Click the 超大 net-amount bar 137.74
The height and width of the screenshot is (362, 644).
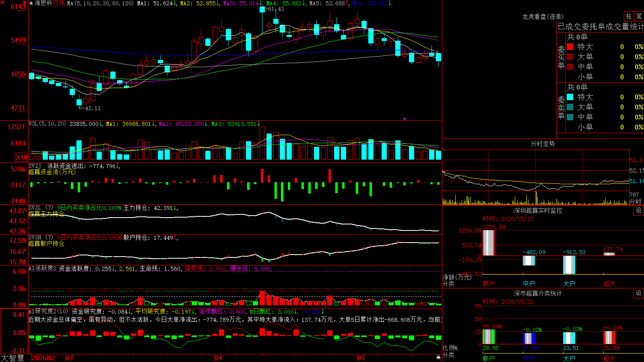(609, 254)
